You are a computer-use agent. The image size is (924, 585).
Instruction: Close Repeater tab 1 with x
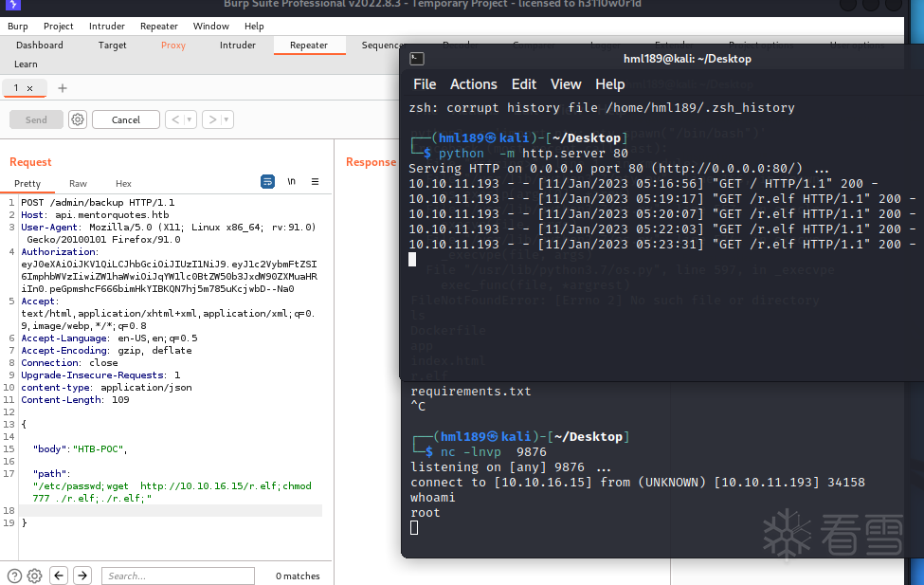29,88
